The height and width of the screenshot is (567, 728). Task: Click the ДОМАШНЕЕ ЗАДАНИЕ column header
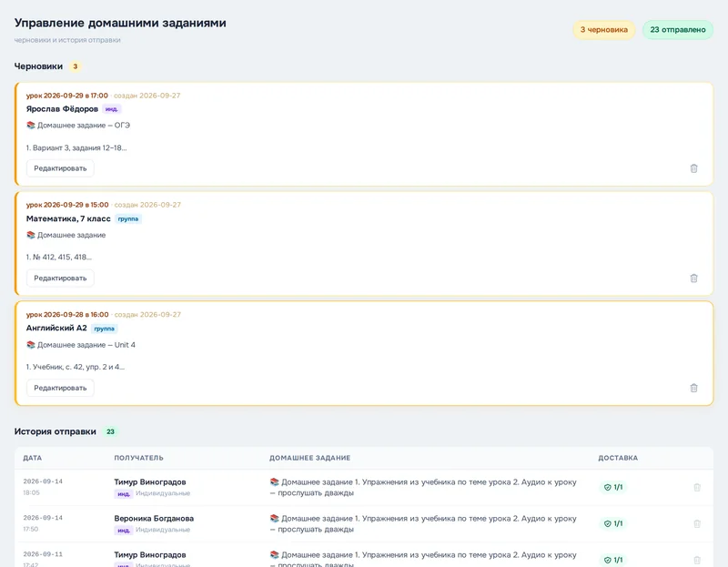pyautogui.click(x=309, y=458)
